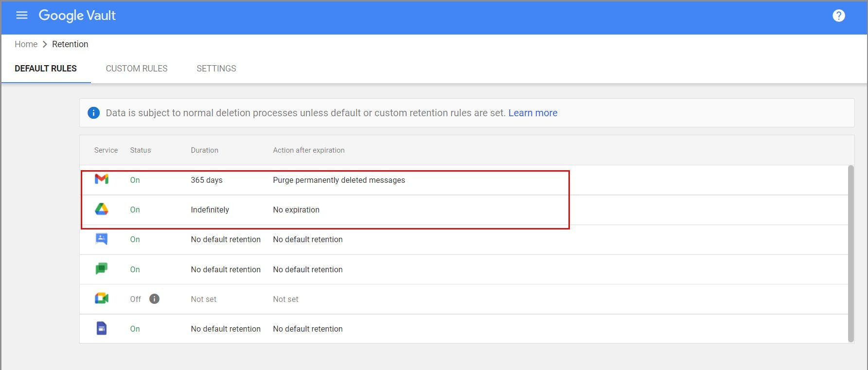Switch to the Custom Rules tab
The width and height of the screenshot is (868, 370).
point(137,69)
